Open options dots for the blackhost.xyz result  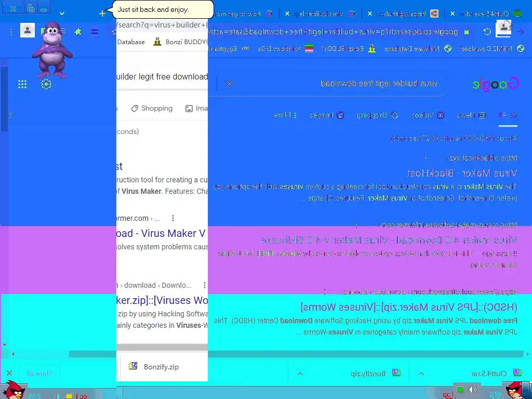point(425,158)
